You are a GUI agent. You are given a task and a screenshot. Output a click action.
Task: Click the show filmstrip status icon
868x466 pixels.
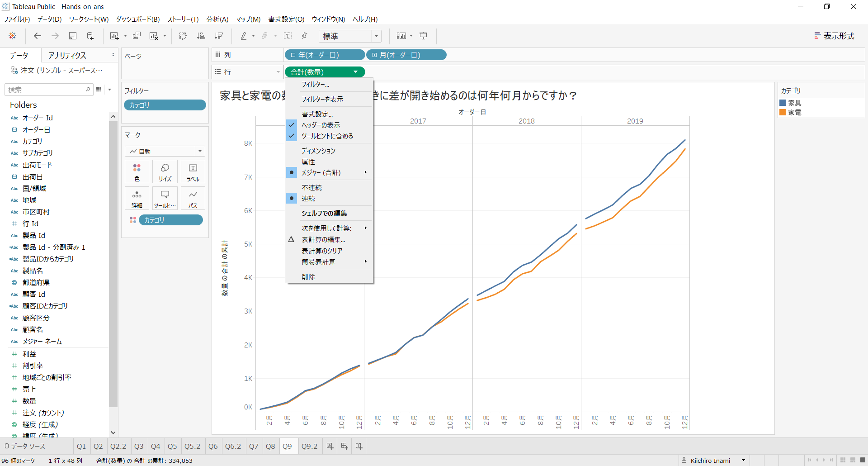pos(853,460)
